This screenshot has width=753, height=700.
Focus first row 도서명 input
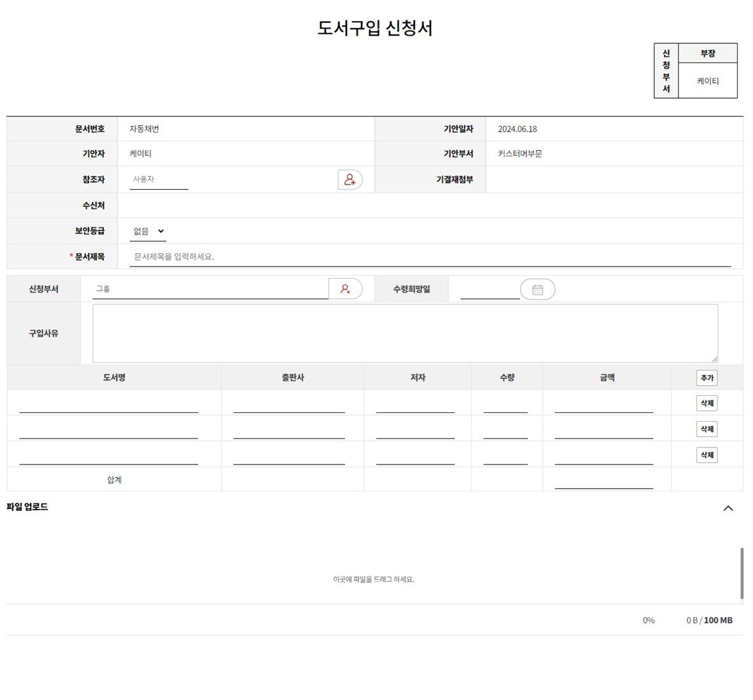(x=109, y=403)
